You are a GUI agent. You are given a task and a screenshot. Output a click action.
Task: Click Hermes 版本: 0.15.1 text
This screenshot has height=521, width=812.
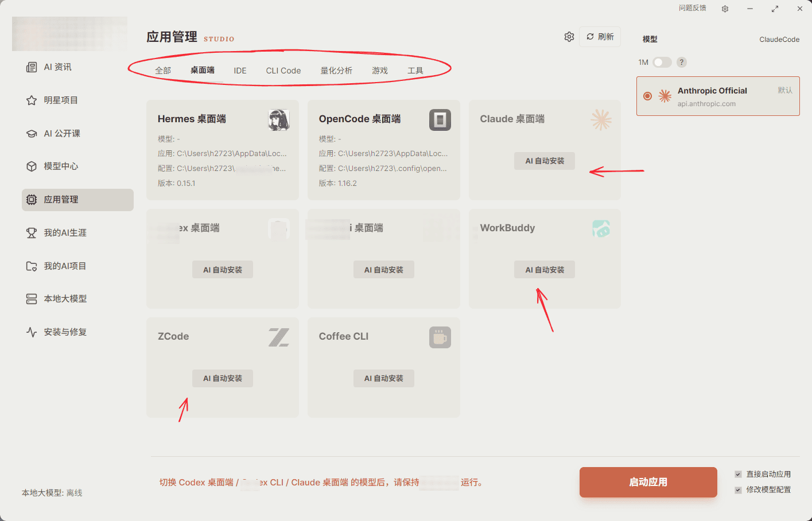[176, 184]
